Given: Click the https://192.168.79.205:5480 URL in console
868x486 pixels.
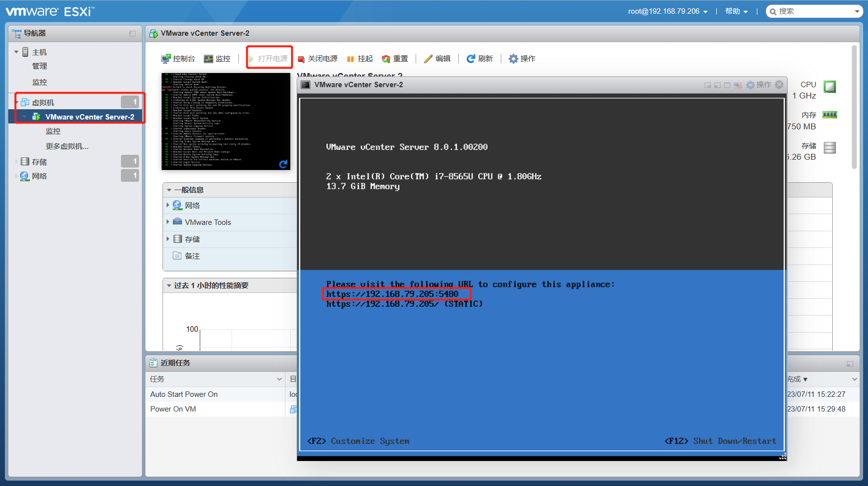Looking at the screenshot, I should point(393,294).
